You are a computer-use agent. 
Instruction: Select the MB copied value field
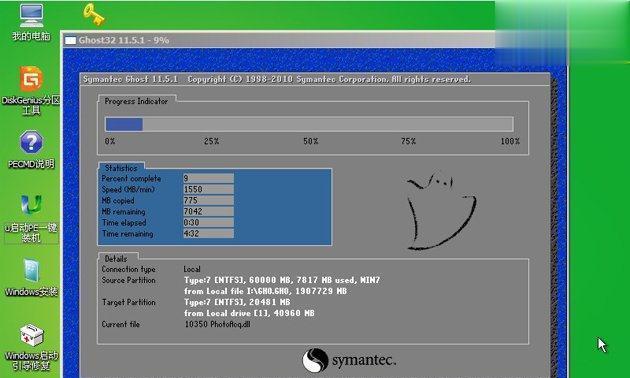point(208,200)
